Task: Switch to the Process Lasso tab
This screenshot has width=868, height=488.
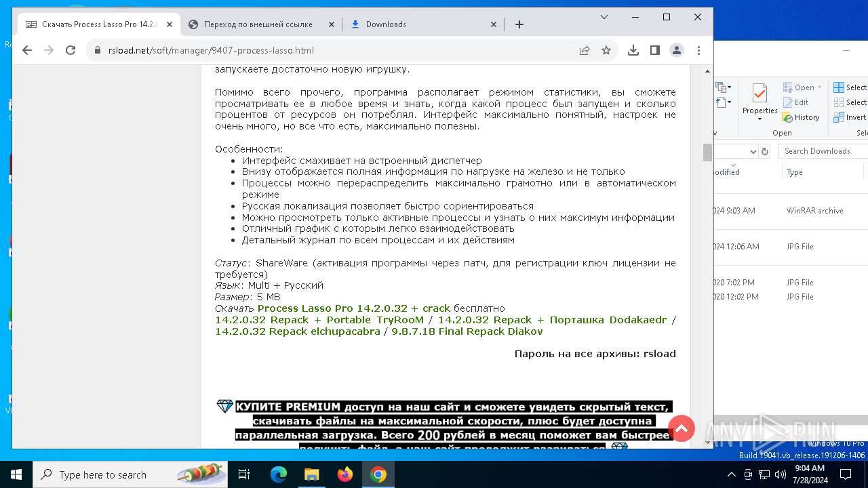Action: [98, 24]
